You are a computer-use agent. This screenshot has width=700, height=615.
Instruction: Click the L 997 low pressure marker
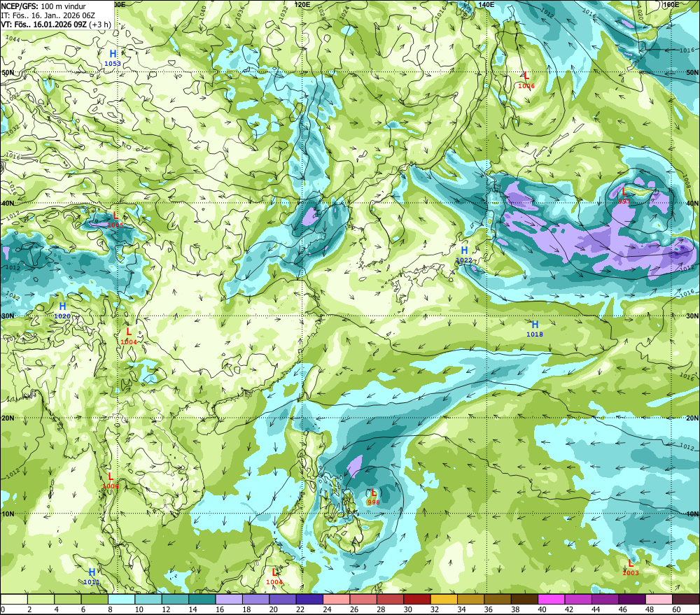tap(624, 196)
